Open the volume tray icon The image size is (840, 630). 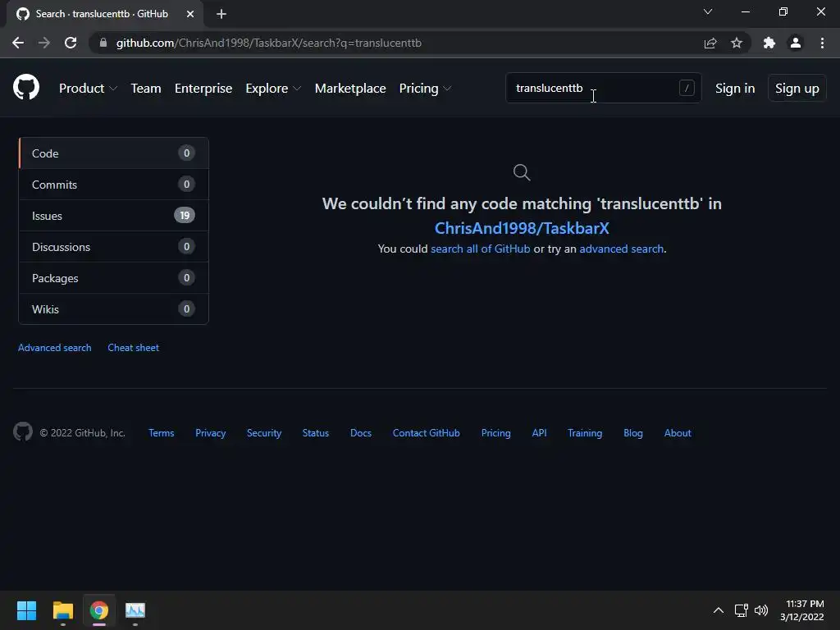pos(760,610)
